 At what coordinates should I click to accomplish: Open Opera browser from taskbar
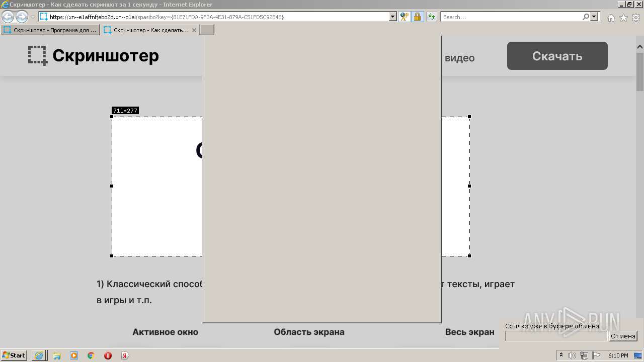point(108,355)
